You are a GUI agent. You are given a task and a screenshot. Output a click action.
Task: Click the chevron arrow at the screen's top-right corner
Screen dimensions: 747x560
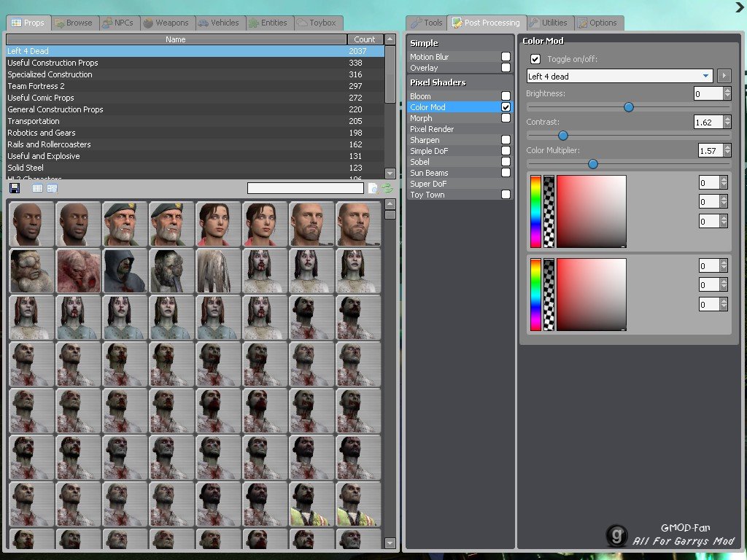pyautogui.click(x=740, y=7)
